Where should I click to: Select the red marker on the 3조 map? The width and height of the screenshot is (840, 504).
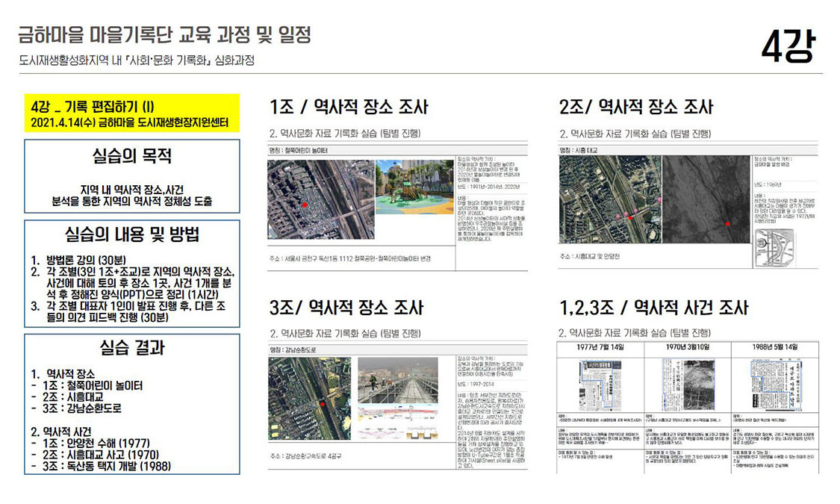point(323,404)
